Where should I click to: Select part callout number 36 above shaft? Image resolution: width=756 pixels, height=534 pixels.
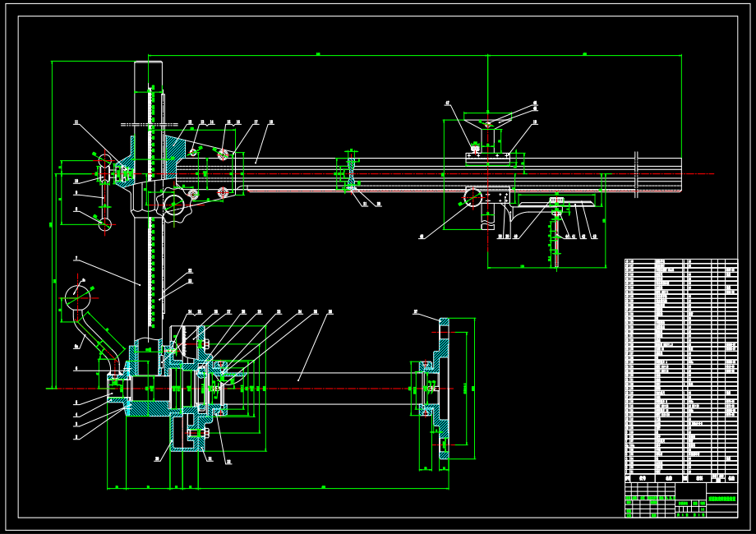[330, 312]
